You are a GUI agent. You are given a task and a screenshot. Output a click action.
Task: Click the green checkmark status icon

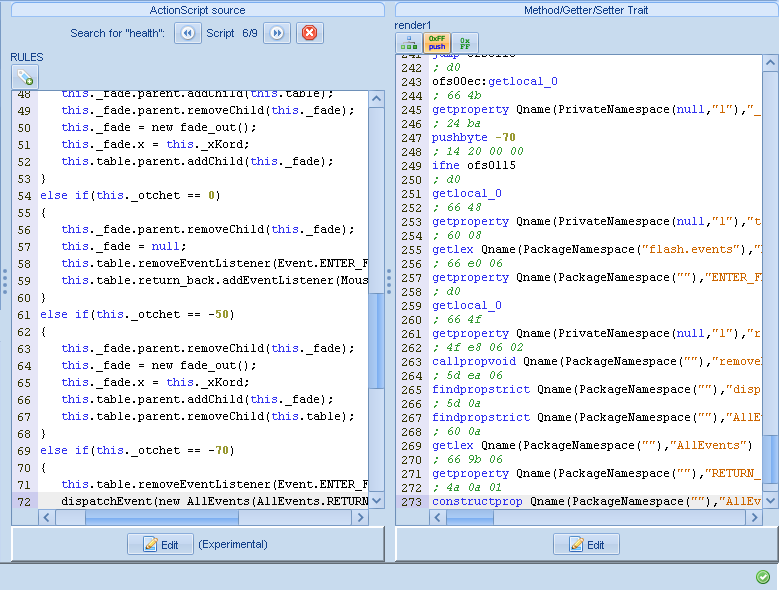(x=763, y=577)
